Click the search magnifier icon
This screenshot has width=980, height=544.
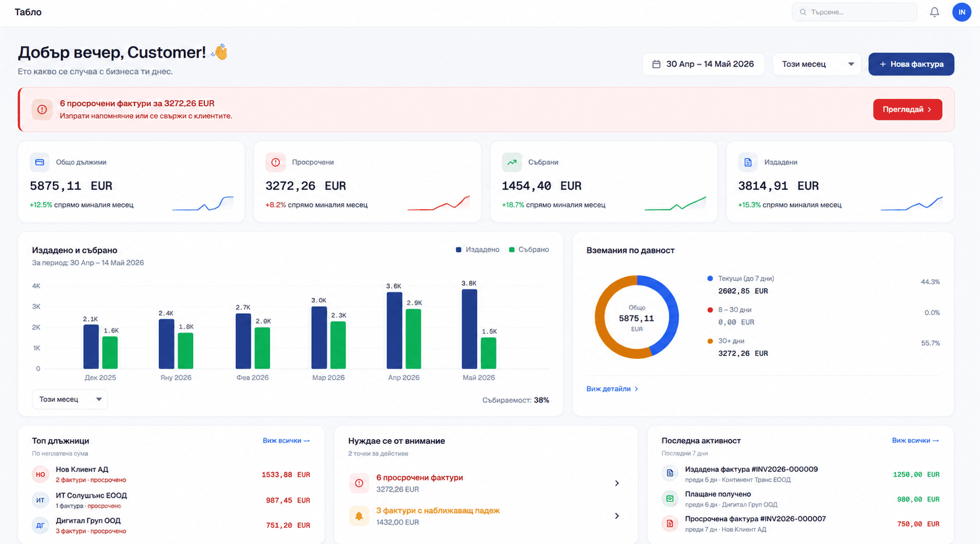[803, 12]
